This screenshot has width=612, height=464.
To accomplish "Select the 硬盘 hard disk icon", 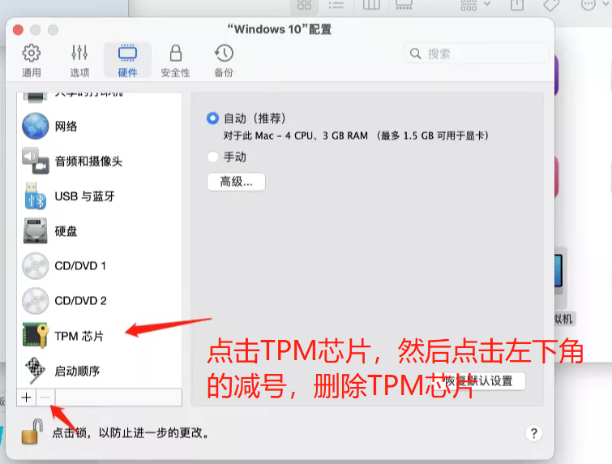I will pyautogui.click(x=36, y=231).
